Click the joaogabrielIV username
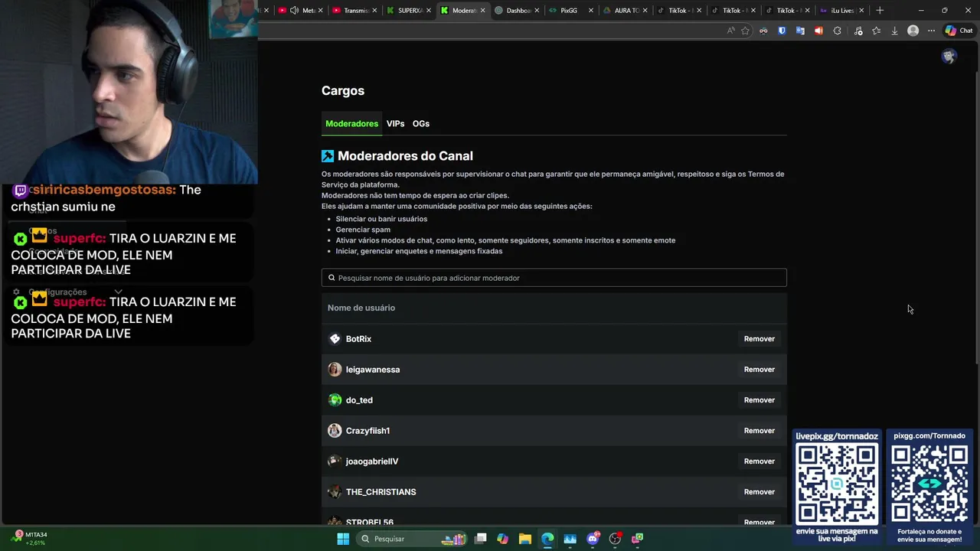980x551 pixels. click(x=372, y=461)
